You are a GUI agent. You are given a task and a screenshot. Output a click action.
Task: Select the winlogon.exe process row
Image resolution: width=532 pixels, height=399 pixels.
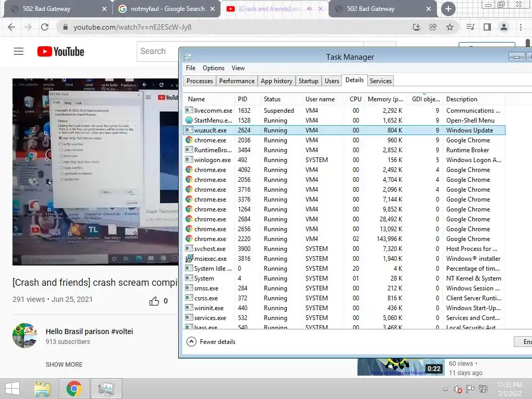(344, 160)
